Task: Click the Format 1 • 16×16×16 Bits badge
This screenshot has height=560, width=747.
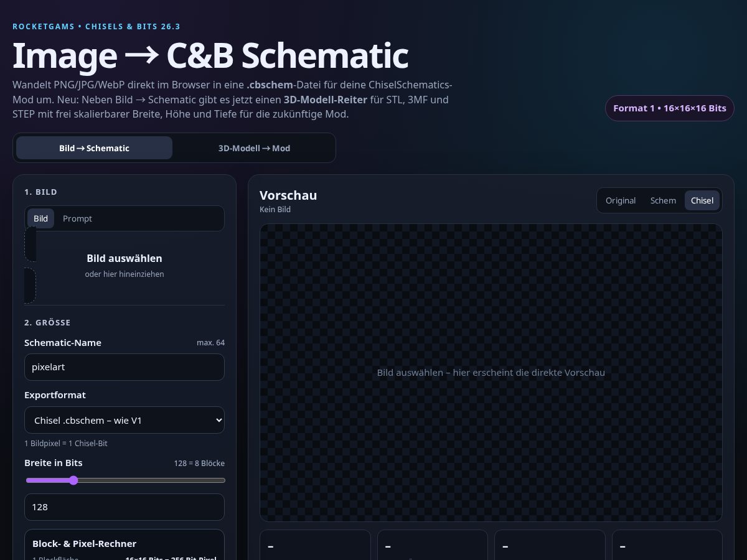Action: 670,108
